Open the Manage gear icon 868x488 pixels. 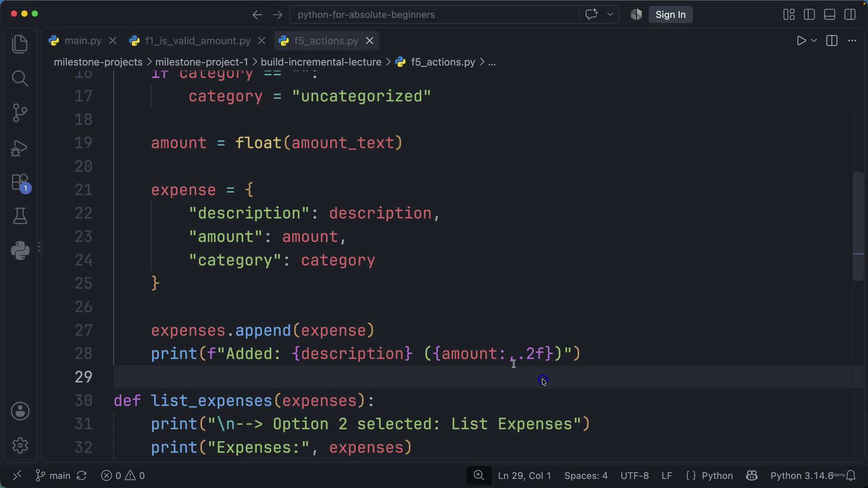[20, 446]
